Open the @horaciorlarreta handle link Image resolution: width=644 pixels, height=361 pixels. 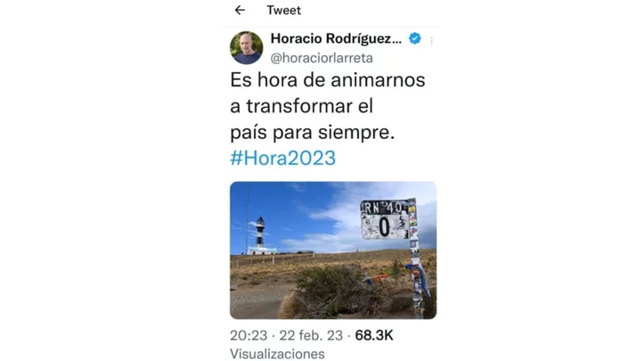click(322, 58)
